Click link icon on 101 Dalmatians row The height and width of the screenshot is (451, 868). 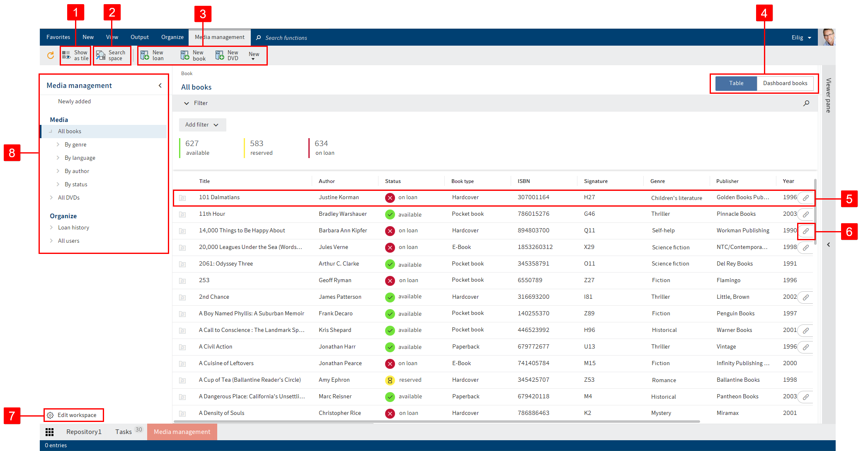click(805, 198)
